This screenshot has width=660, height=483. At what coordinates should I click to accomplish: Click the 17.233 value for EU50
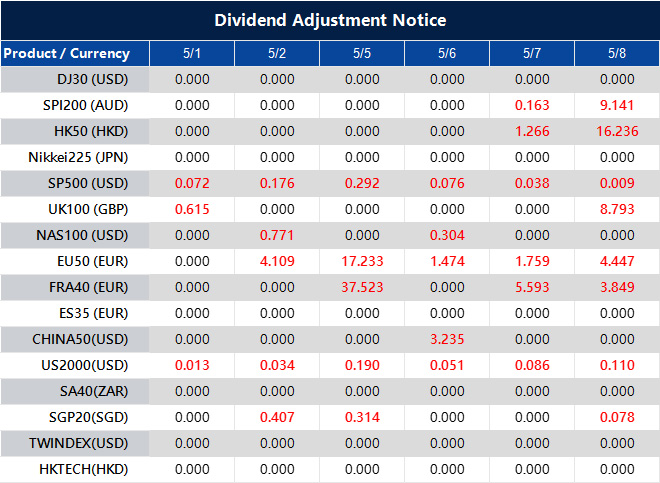[x=362, y=261]
